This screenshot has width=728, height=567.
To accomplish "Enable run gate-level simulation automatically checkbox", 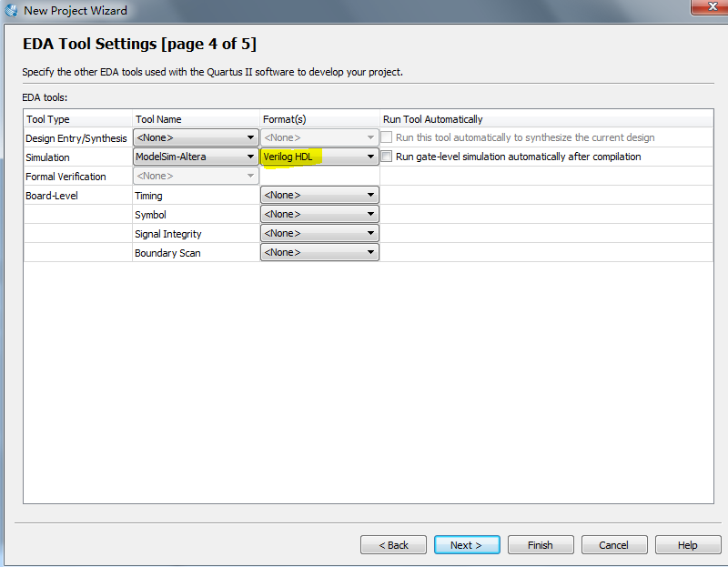I will pyautogui.click(x=386, y=157).
